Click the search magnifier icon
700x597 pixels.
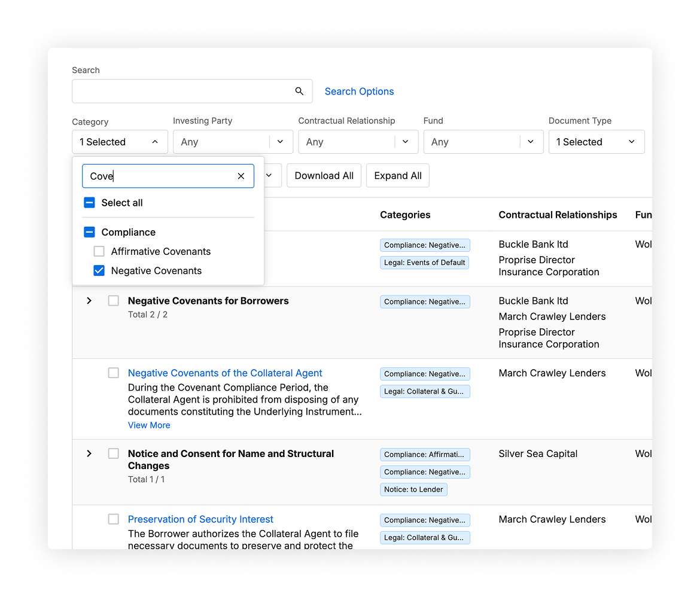click(299, 92)
